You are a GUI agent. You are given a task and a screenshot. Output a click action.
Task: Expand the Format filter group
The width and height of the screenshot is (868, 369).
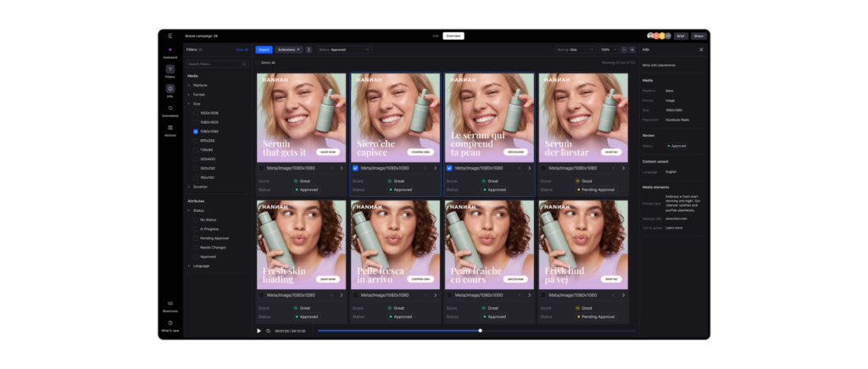coord(189,95)
